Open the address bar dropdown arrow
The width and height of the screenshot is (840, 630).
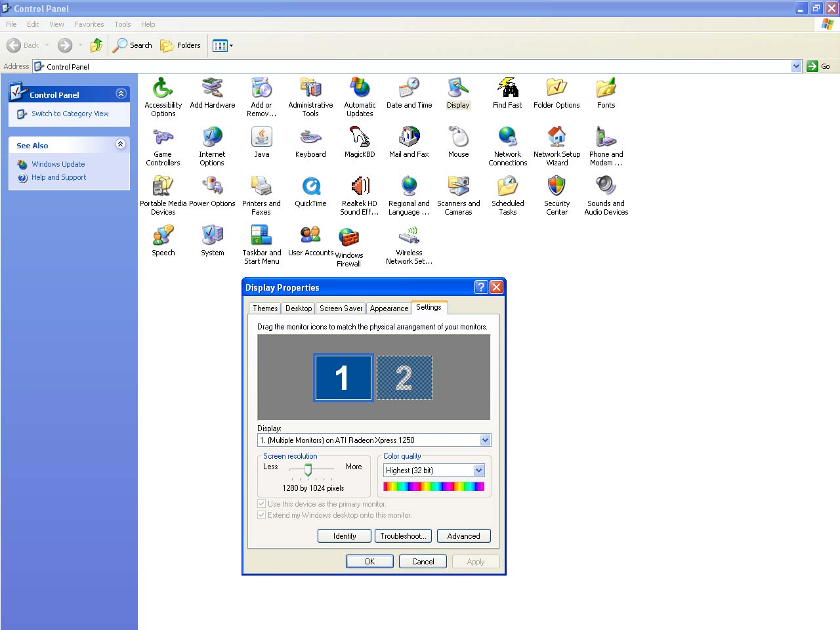pos(796,66)
